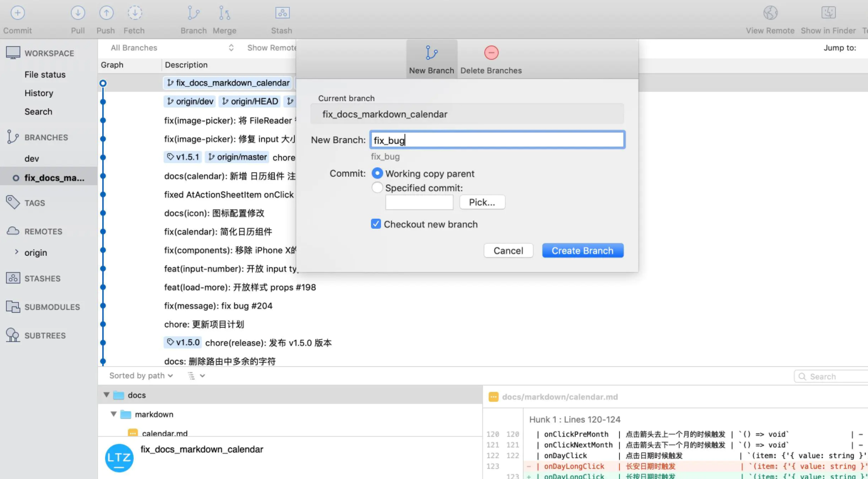Screen dimensions: 868x479
Task: Click the Create Branch button
Action: click(583, 251)
